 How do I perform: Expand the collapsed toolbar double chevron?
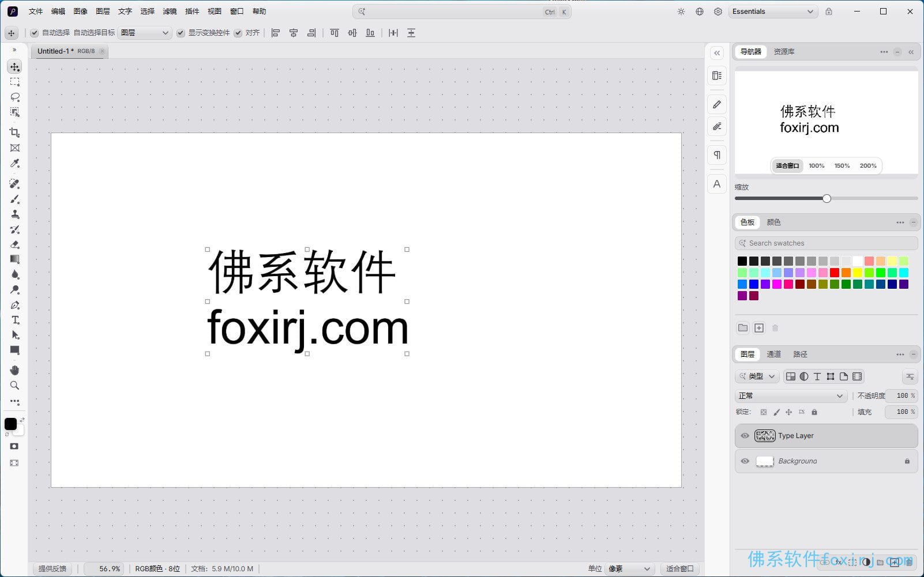click(x=14, y=50)
